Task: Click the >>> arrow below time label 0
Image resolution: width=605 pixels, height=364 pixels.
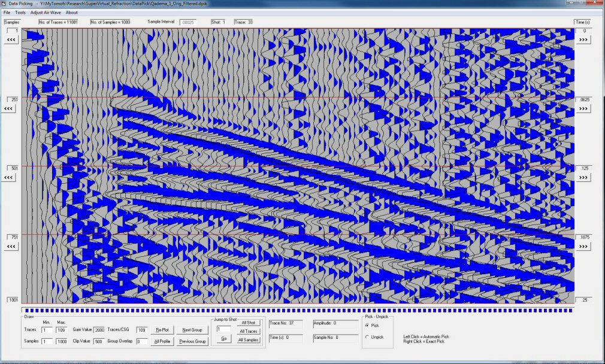Action: [x=584, y=39]
